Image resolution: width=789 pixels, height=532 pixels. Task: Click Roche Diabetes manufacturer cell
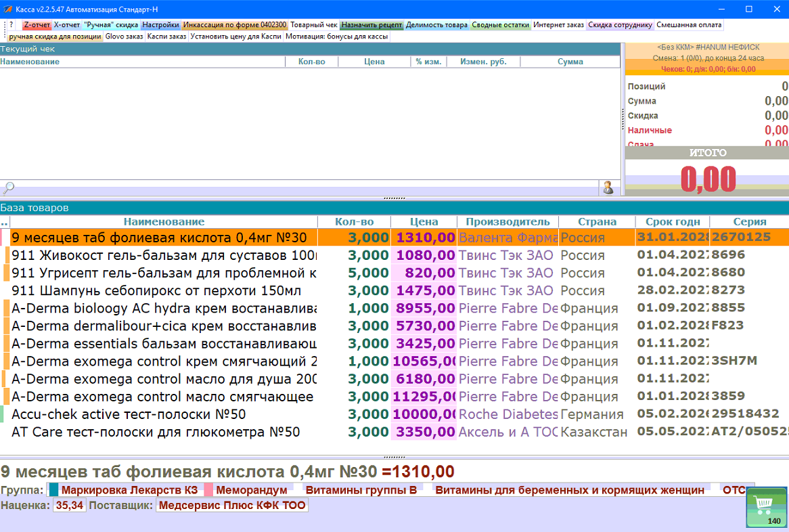point(508,414)
